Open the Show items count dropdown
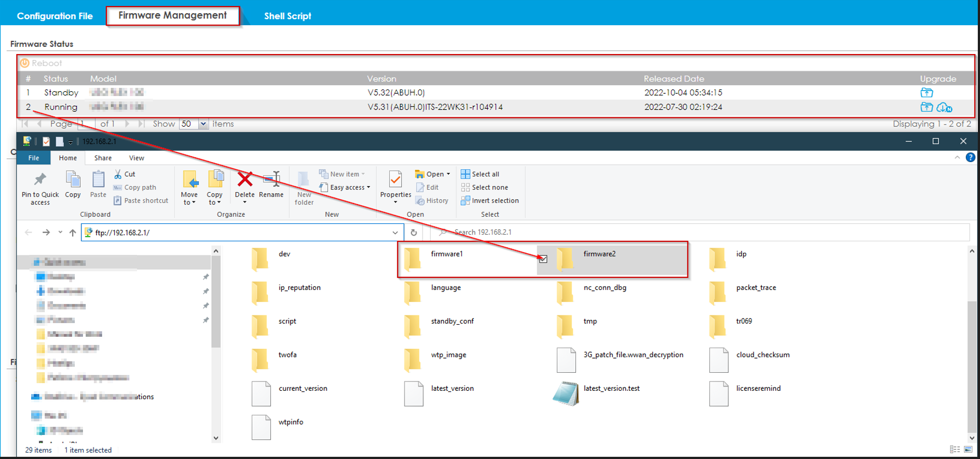The height and width of the screenshot is (459, 980). coord(203,124)
